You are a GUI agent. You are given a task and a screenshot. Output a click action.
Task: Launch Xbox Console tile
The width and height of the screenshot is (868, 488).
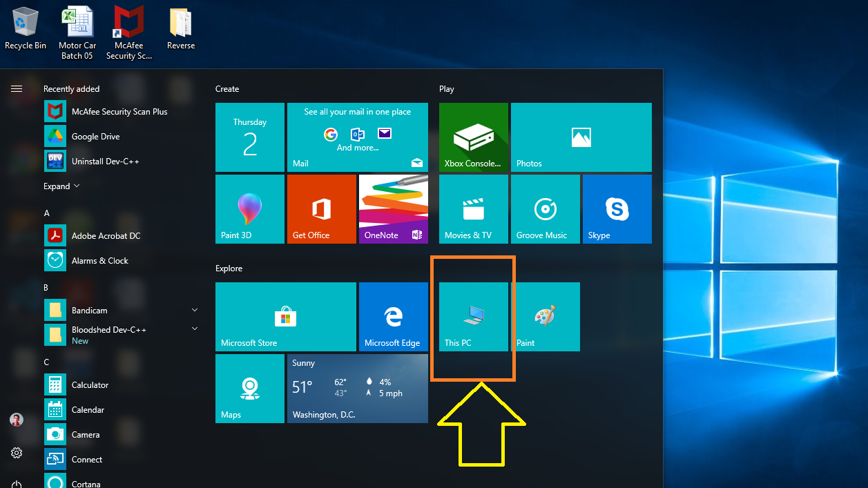click(474, 137)
